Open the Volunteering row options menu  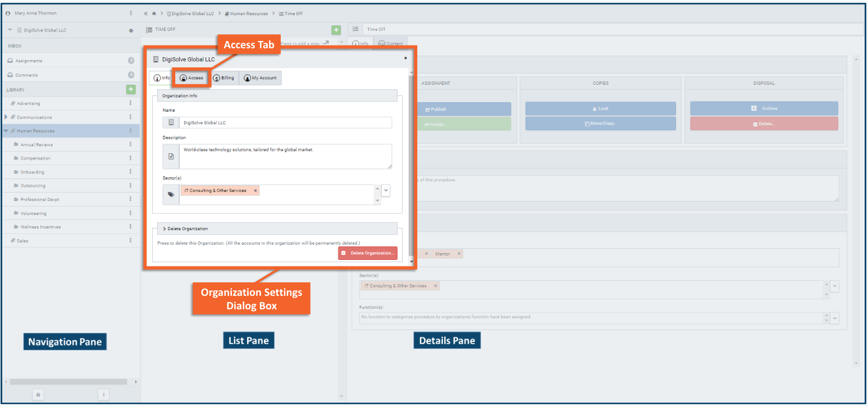tap(130, 213)
